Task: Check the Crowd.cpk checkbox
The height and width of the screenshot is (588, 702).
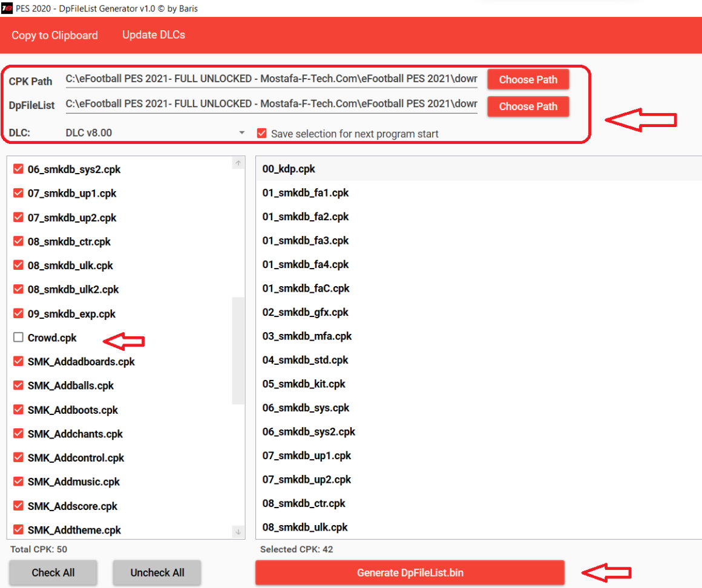Action: pyautogui.click(x=18, y=338)
